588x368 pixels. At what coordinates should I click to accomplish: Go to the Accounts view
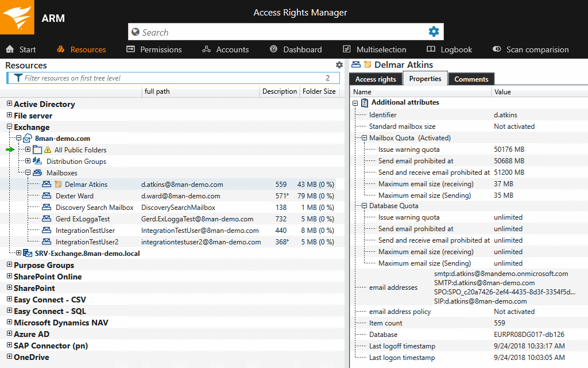pyautogui.click(x=225, y=49)
